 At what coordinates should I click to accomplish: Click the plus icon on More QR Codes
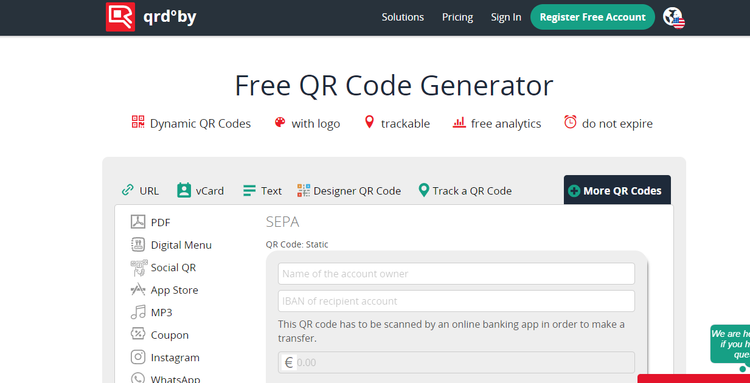574,191
